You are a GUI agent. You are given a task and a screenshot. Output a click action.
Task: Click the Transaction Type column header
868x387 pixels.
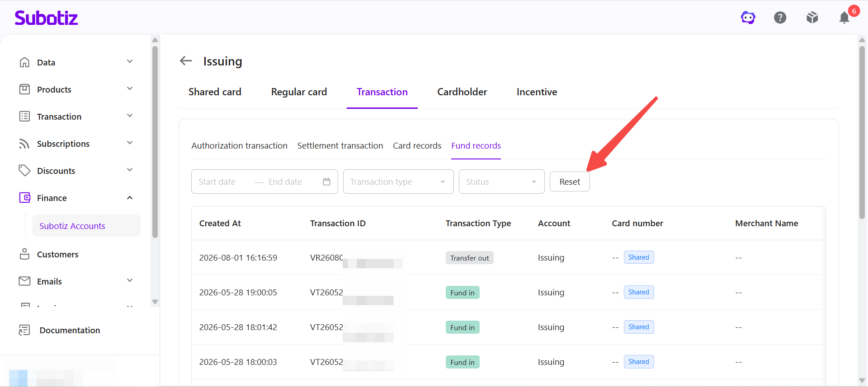(x=478, y=223)
